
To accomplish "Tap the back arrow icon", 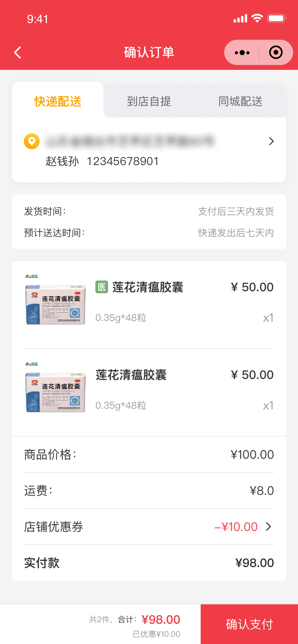I will (17, 52).
